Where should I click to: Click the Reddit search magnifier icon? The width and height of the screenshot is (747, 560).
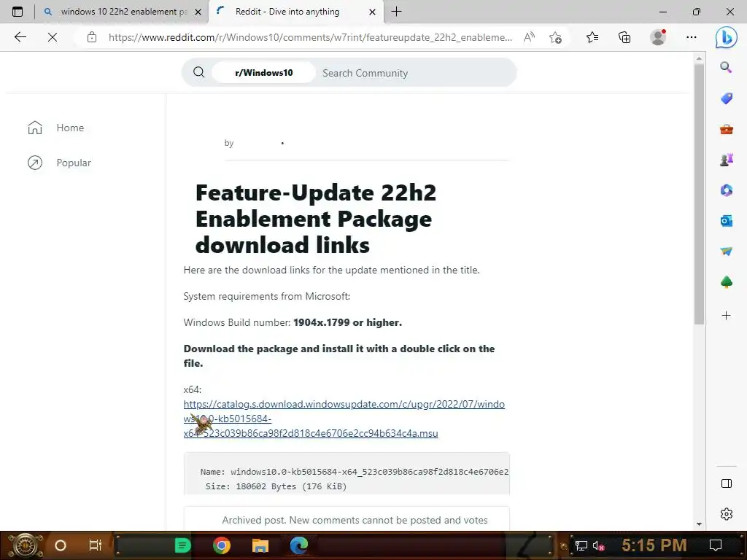point(198,72)
